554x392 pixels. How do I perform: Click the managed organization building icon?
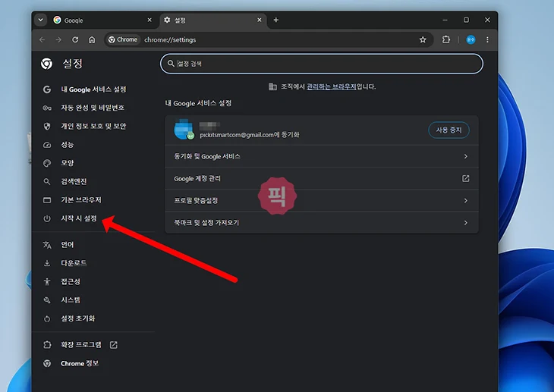click(272, 86)
